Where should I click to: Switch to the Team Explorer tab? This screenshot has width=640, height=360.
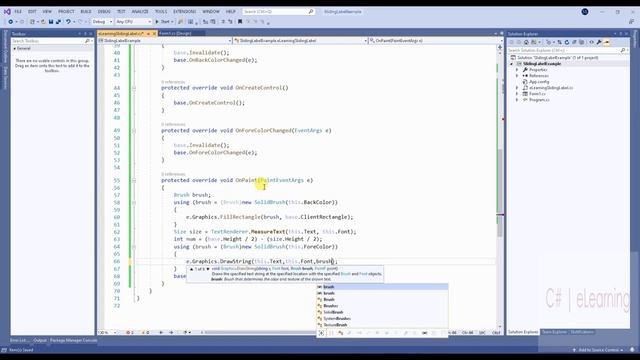tap(554, 332)
